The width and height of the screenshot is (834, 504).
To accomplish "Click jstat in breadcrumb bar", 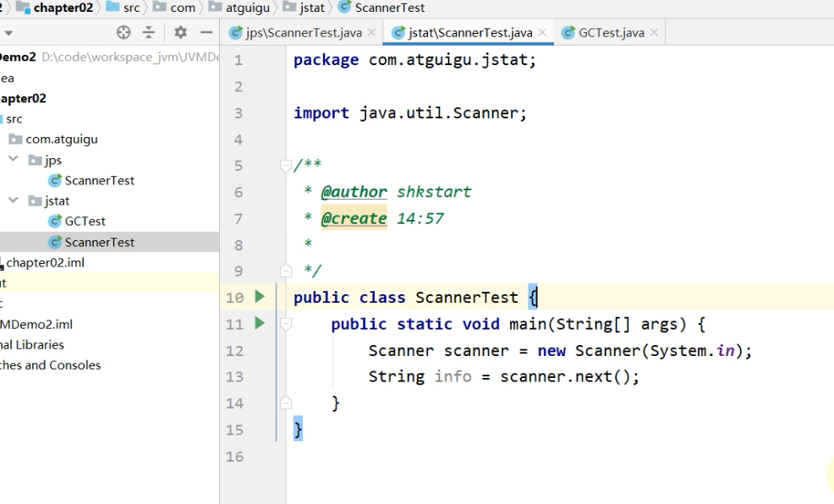I will [311, 8].
